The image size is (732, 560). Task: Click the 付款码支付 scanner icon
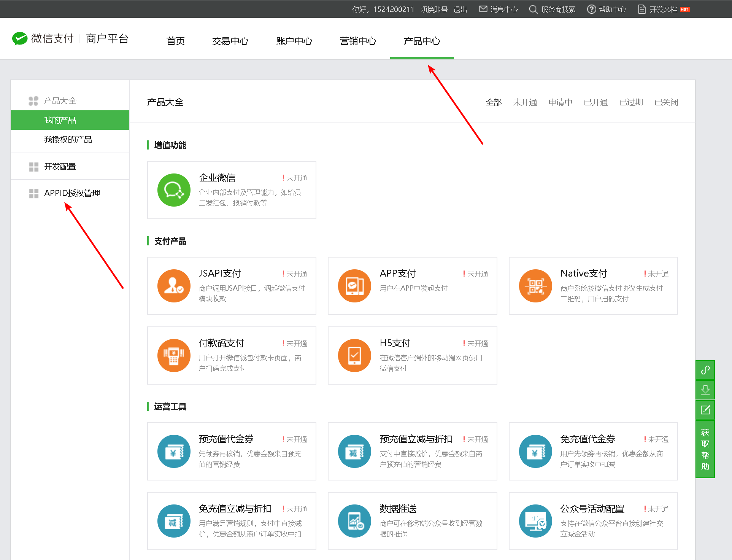pyautogui.click(x=174, y=355)
